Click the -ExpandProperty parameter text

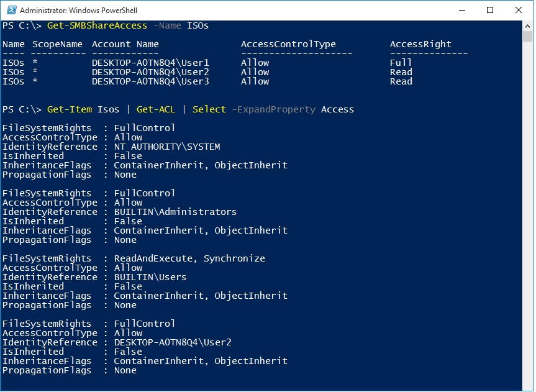273,109
